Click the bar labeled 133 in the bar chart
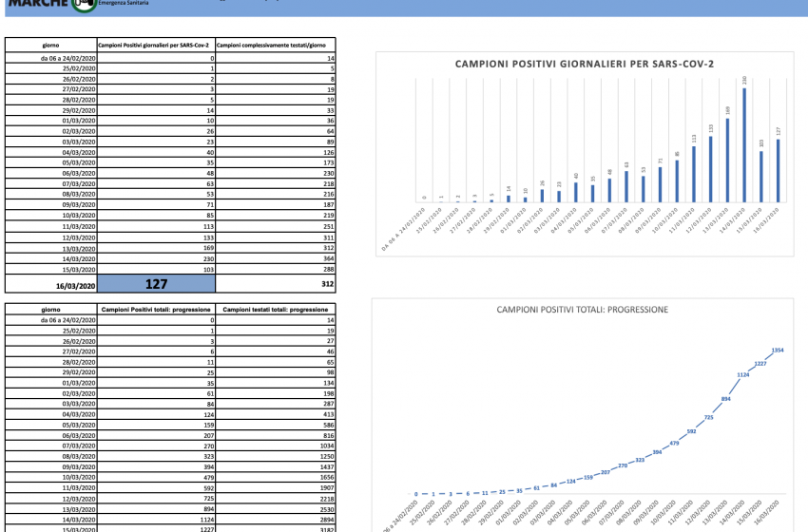The height and width of the screenshot is (532, 808). click(711, 169)
